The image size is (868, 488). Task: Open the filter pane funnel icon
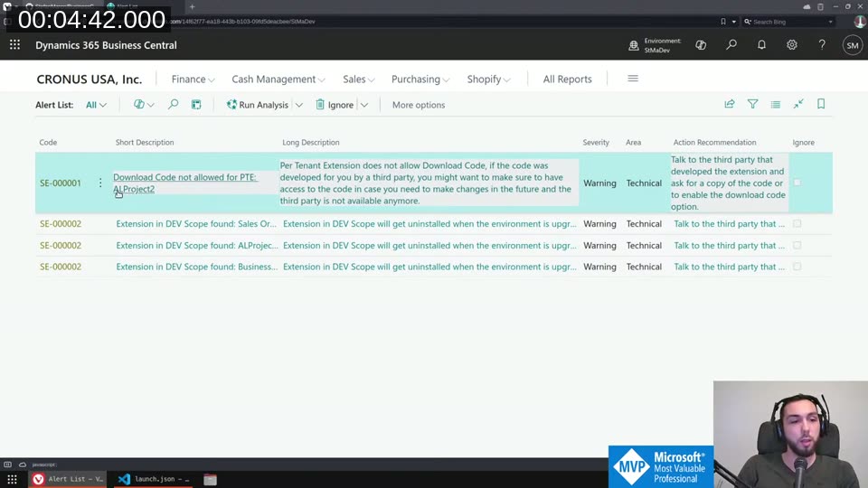click(x=752, y=105)
